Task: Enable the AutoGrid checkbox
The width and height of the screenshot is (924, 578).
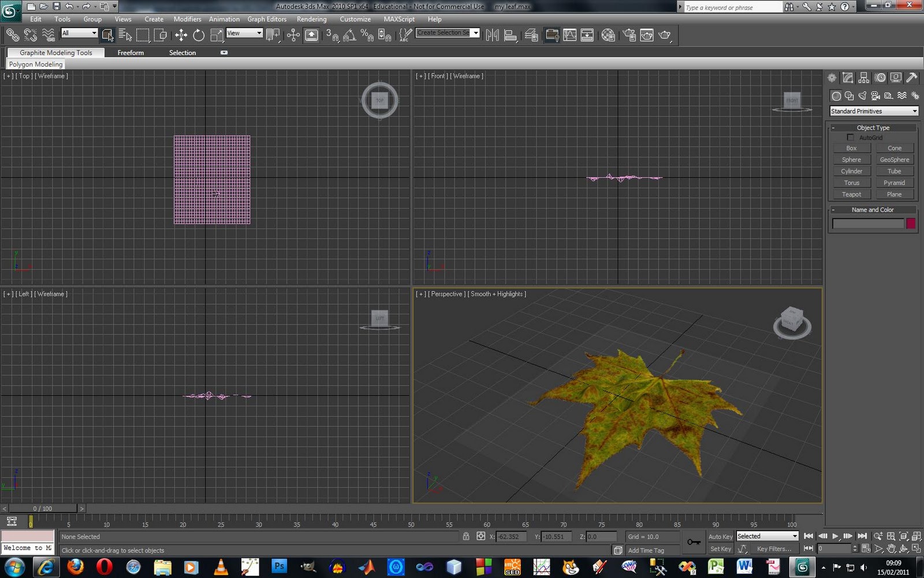Action: pos(850,138)
